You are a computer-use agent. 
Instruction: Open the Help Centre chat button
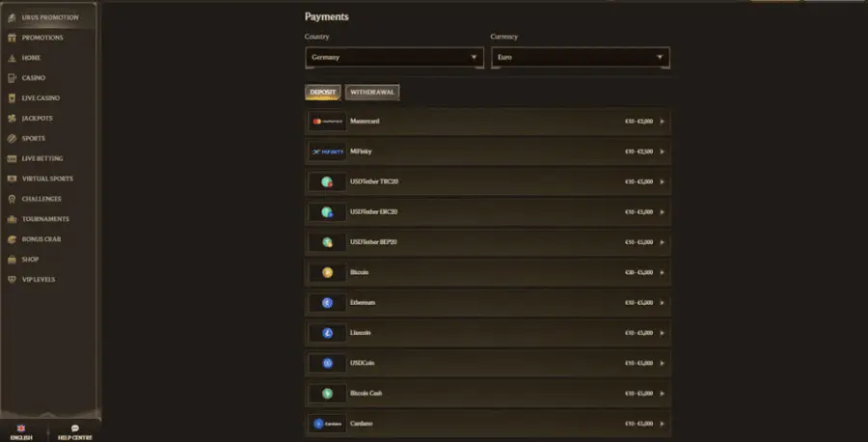click(74, 432)
